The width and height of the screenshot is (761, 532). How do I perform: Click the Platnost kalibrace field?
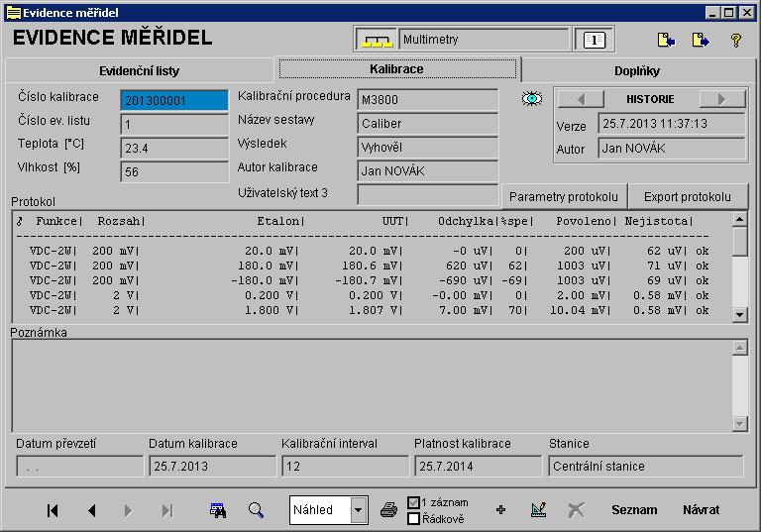478,467
